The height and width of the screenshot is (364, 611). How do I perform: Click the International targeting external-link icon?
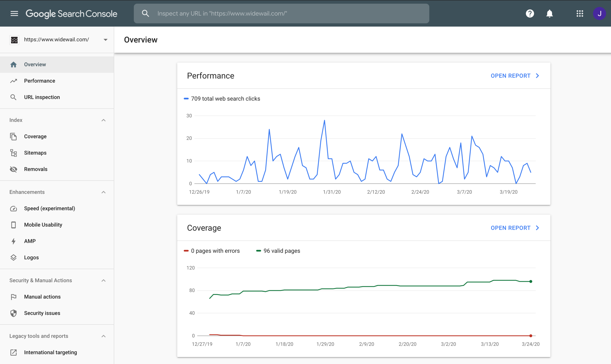click(x=13, y=353)
